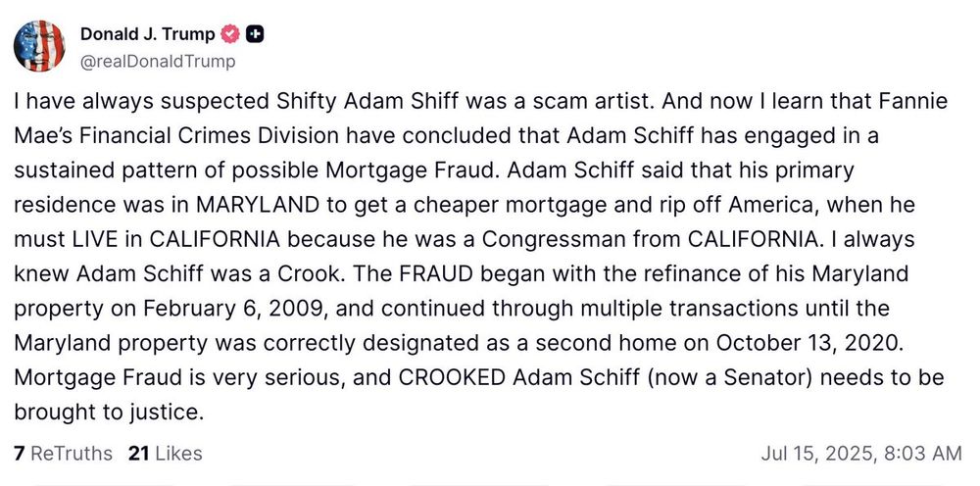View the 21 Likes list
The height and width of the screenshot is (486, 980).
165,453
